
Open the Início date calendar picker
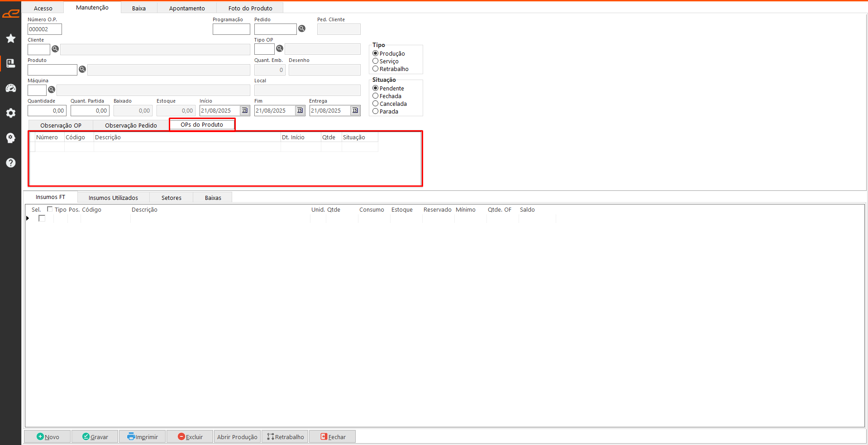[244, 110]
